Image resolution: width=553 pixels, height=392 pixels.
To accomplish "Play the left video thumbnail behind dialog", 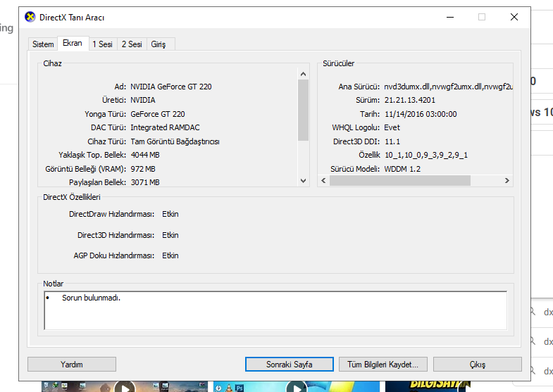I will [125, 387].
